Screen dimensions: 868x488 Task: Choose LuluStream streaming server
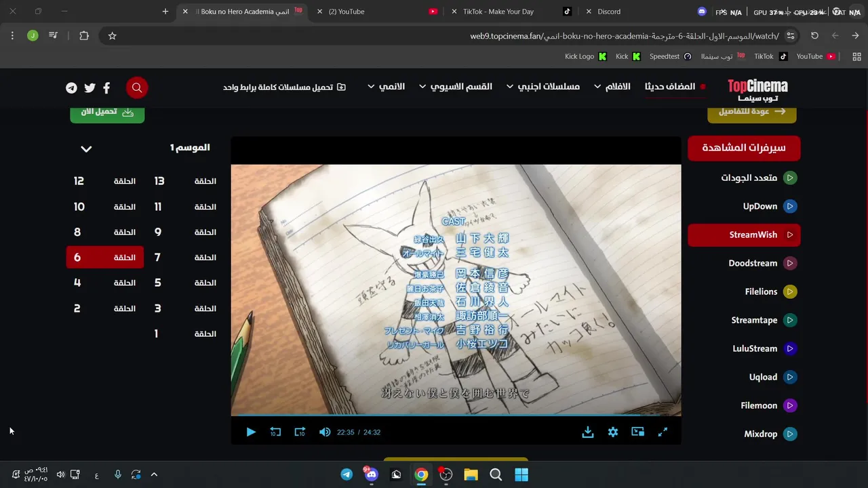coord(744,348)
